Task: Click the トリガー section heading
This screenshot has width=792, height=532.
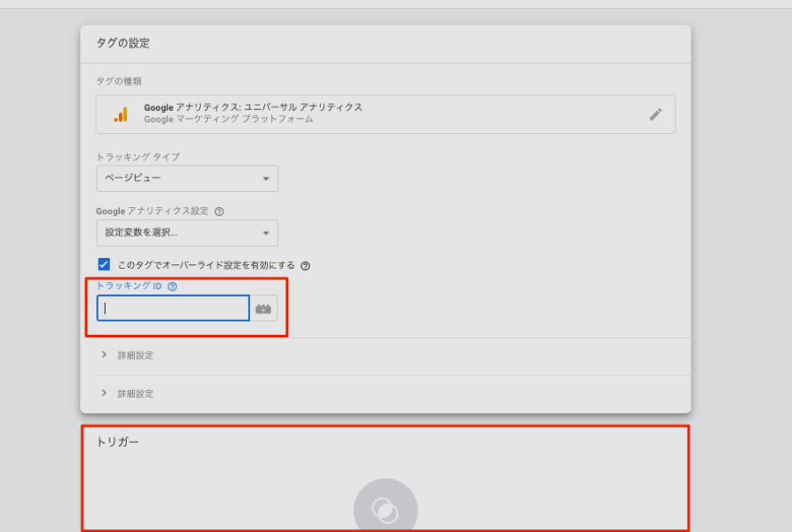Action: pyautogui.click(x=117, y=442)
